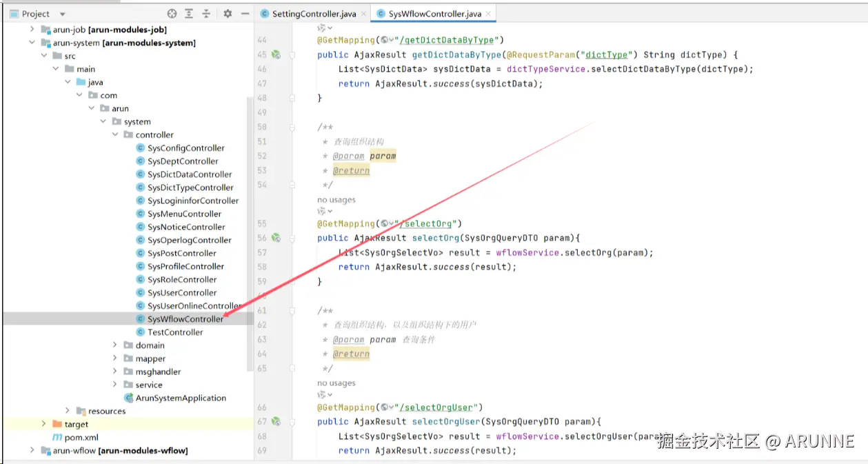Click fold marker on line 45
Viewport: 868px width, 464px height.
[292, 54]
